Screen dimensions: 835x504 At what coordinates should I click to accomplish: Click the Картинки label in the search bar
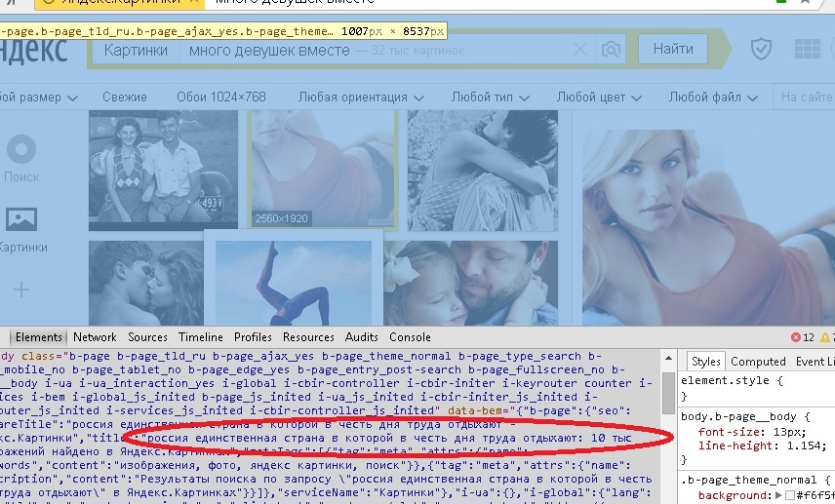pyautogui.click(x=136, y=50)
